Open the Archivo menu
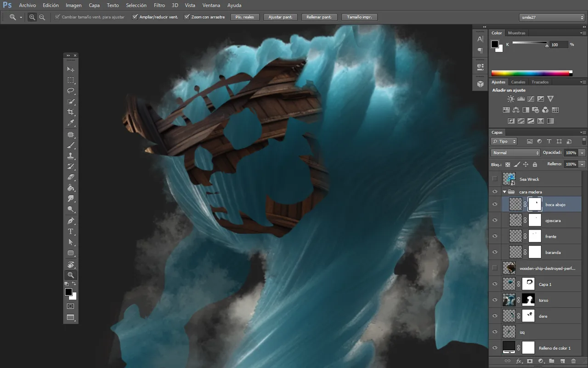 [27, 6]
